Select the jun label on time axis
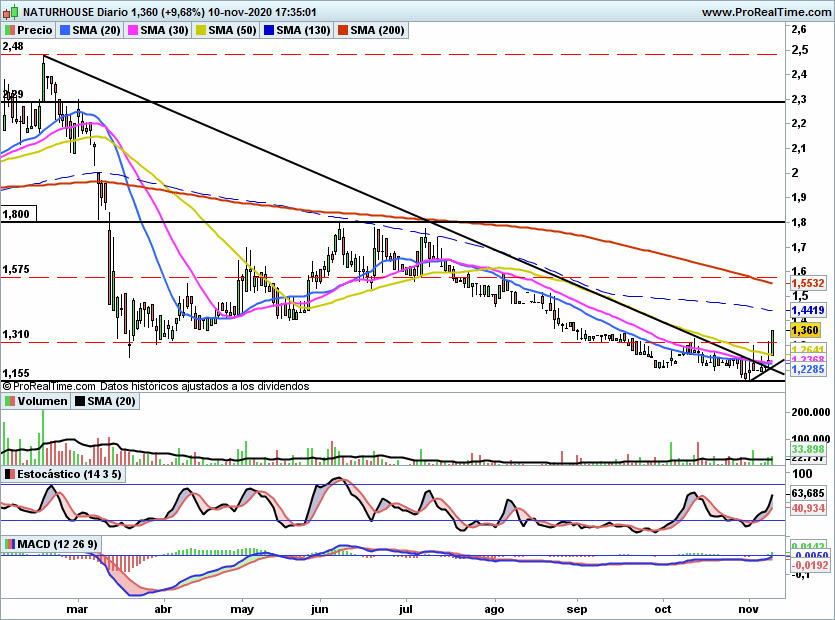 (x=320, y=609)
